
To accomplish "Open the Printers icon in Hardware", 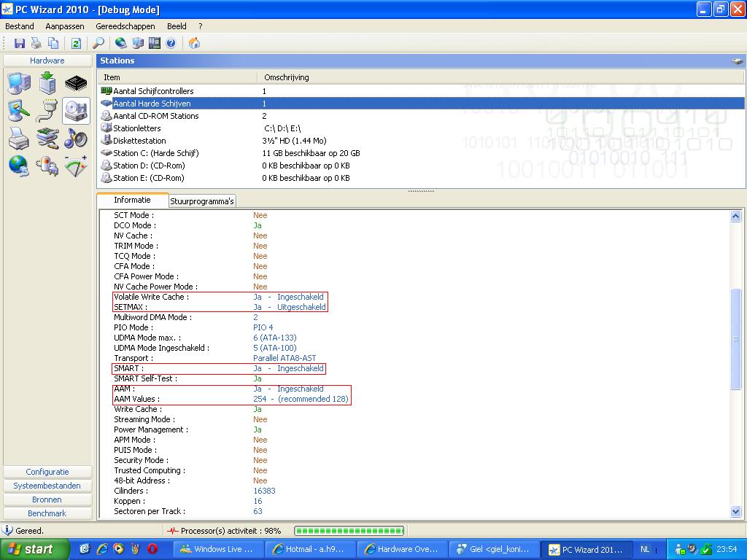I will tap(19, 139).
